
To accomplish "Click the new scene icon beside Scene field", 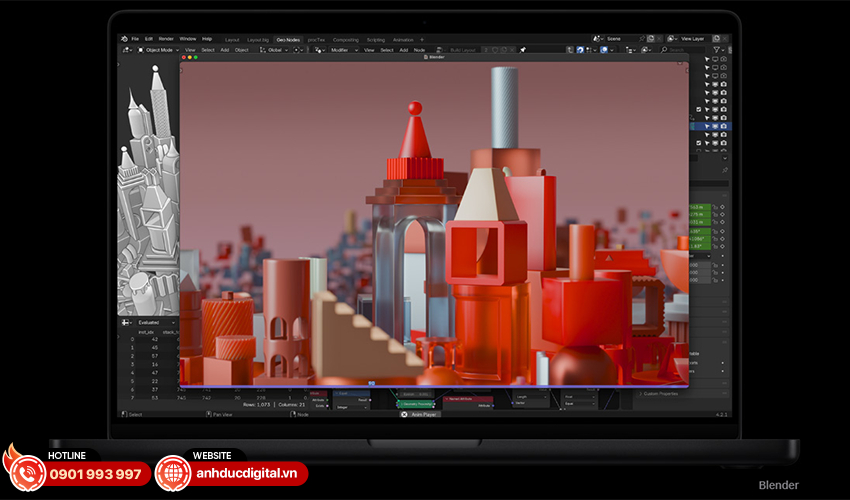I will (x=650, y=39).
